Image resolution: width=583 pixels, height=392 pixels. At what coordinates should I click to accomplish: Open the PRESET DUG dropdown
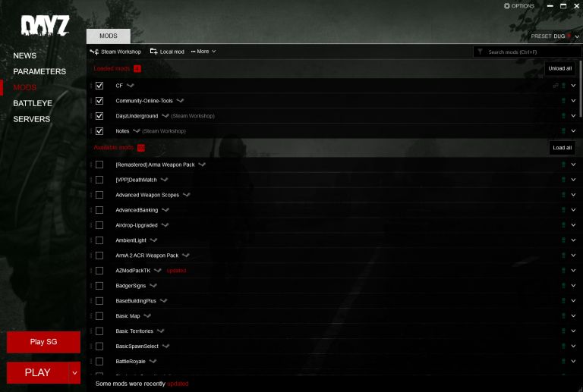tap(577, 36)
